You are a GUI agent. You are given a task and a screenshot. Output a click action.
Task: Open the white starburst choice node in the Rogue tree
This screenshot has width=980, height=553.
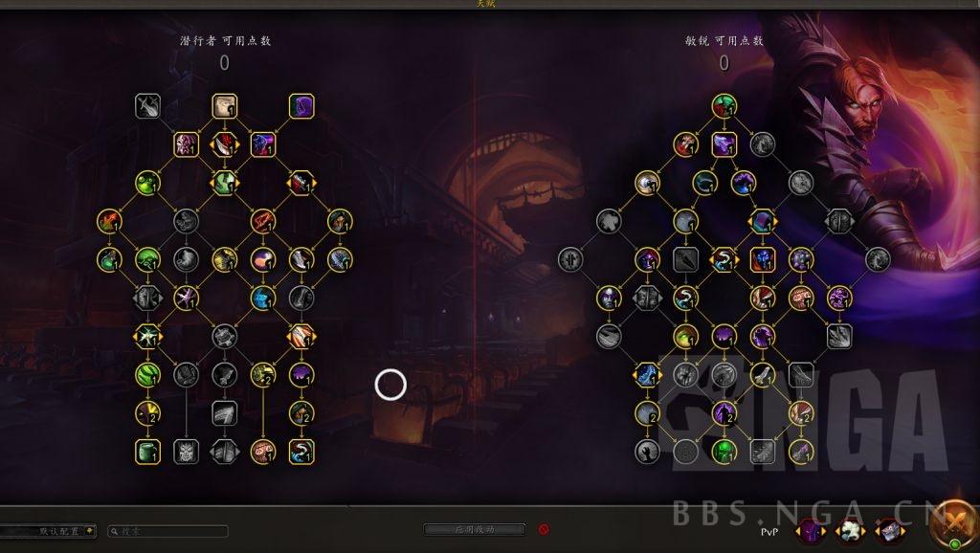pyautogui.click(x=147, y=337)
